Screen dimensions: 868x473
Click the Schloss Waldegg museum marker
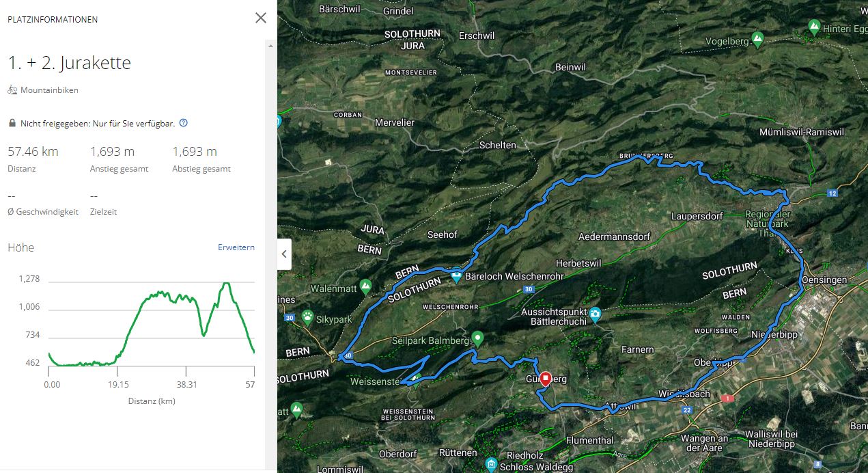tap(491, 465)
